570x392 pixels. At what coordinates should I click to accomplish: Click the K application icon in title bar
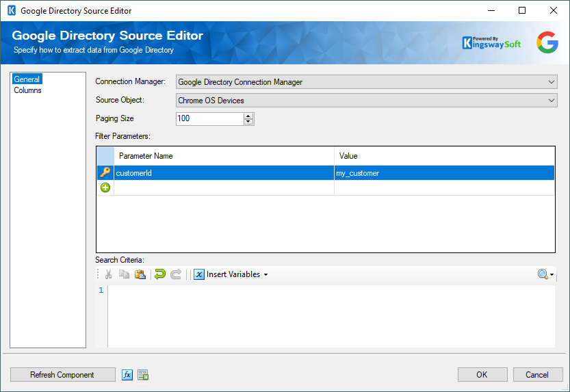(x=12, y=10)
